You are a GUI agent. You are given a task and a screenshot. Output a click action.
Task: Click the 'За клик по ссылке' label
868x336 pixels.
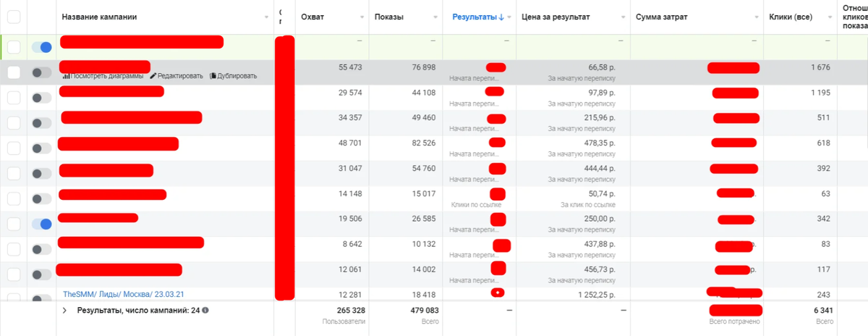[588, 205]
